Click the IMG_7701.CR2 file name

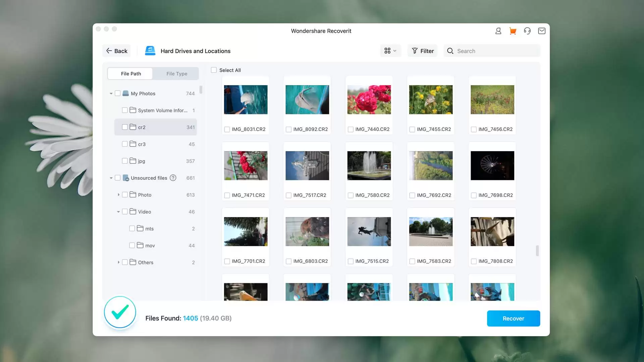[248, 261]
